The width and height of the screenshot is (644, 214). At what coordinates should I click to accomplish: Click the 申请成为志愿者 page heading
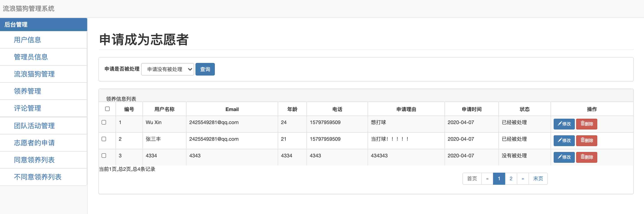pyautogui.click(x=144, y=40)
